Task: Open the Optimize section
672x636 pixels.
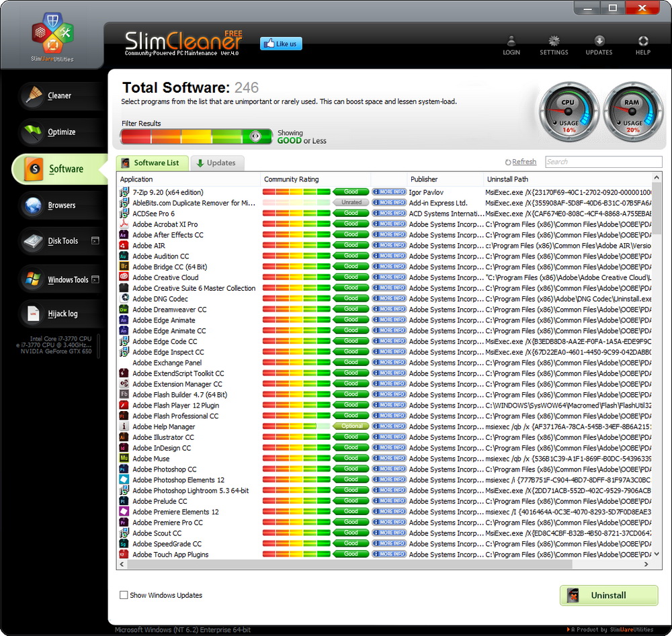Action: pos(61,132)
